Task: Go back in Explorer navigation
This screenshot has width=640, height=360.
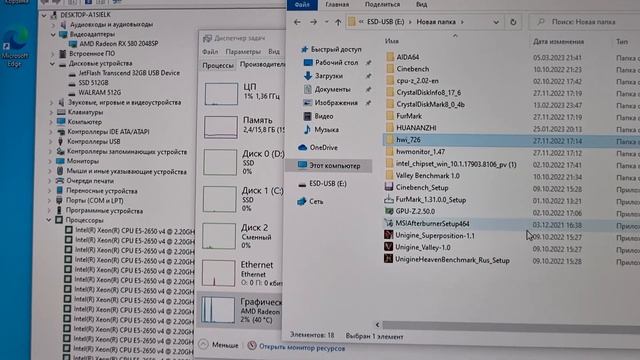Action: coord(297,22)
